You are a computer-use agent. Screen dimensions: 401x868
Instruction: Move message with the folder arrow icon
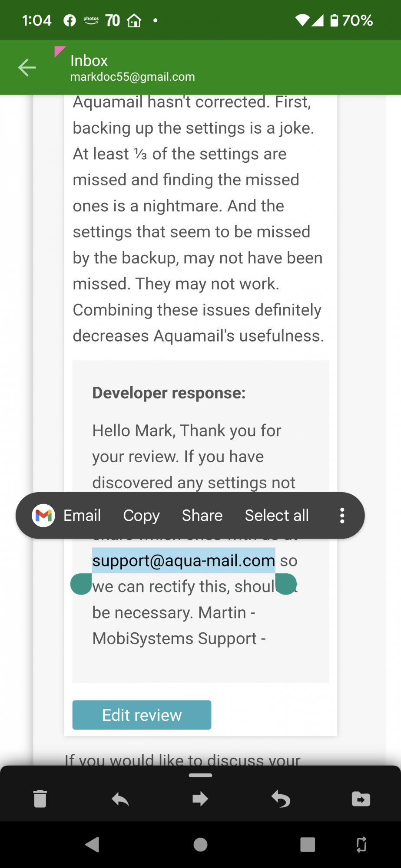[x=361, y=799]
